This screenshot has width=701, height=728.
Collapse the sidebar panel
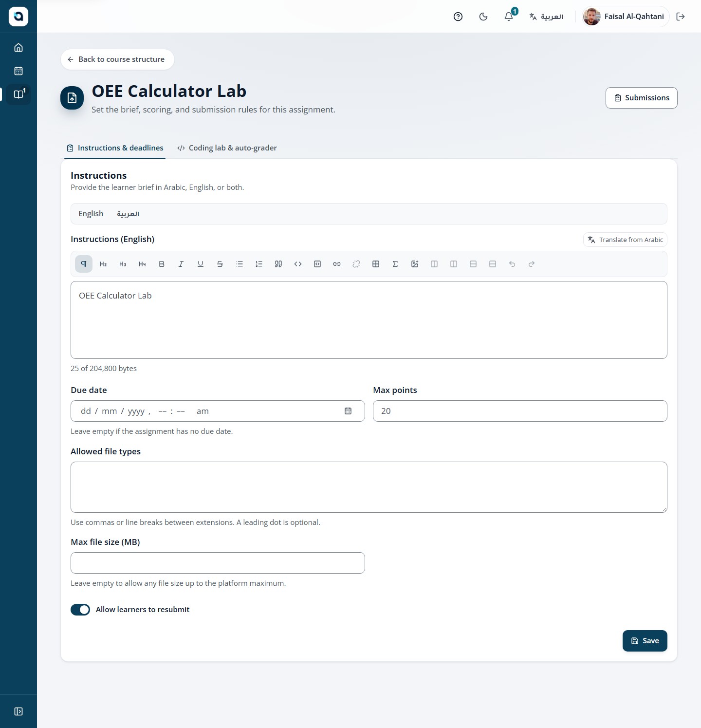(18, 711)
